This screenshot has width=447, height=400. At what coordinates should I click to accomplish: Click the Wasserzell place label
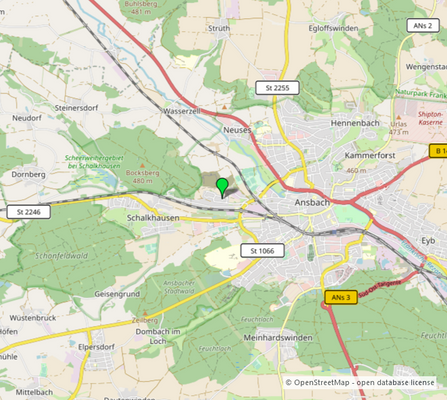[x=182, y=111]
